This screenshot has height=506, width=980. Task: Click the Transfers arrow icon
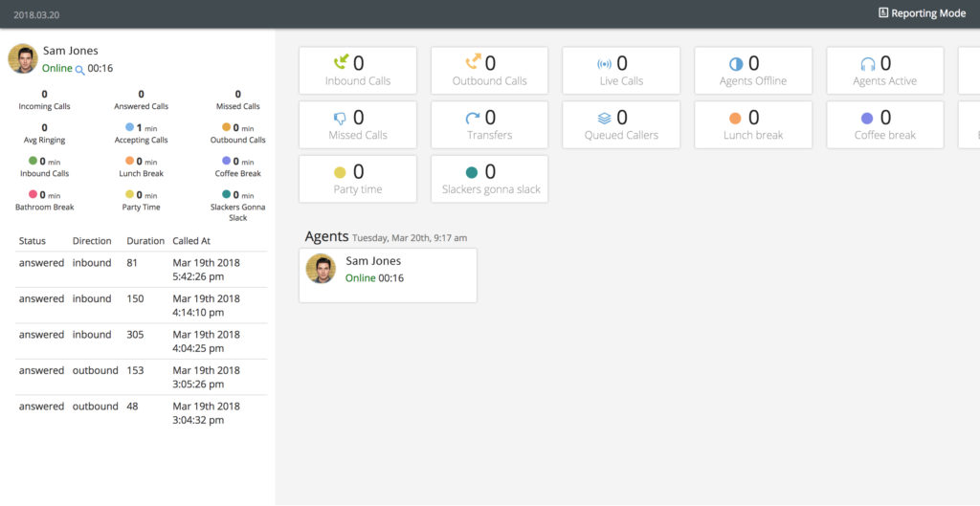click(x=473, y=119)
